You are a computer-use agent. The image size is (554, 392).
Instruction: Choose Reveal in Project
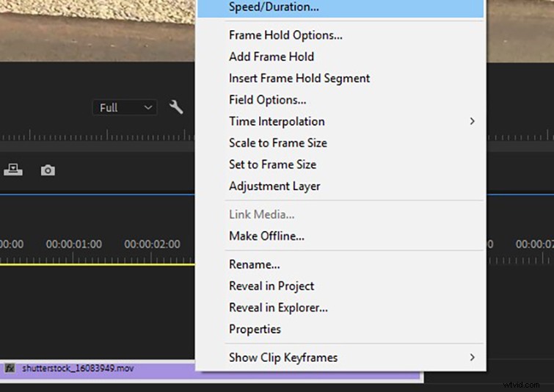[x=340, y=286]
